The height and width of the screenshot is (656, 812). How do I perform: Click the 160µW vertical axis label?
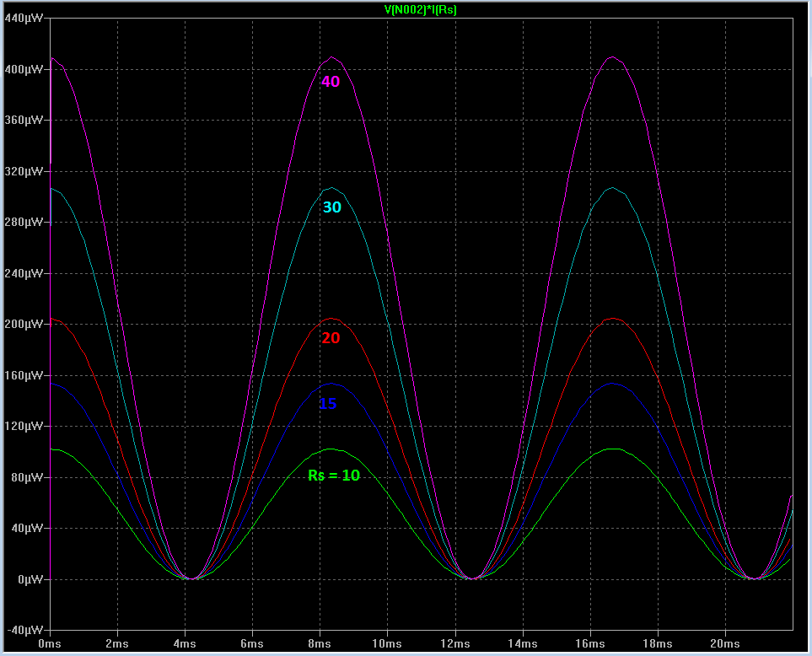coord(24,375)
